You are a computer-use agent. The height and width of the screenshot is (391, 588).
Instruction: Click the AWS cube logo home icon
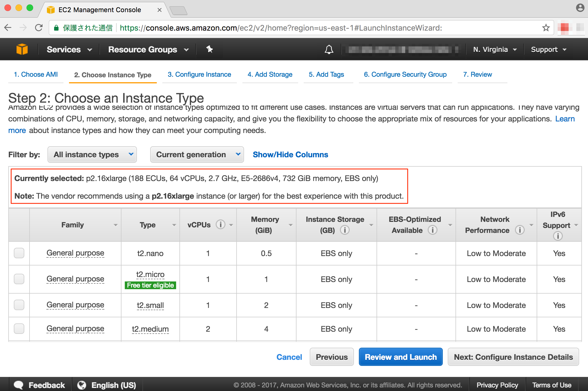click(22, 49)
